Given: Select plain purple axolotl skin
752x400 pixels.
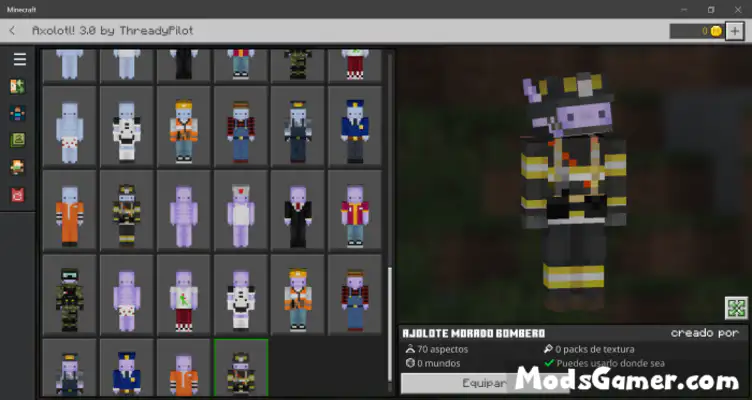Looking at the screenshot, I should coord(184,211).
